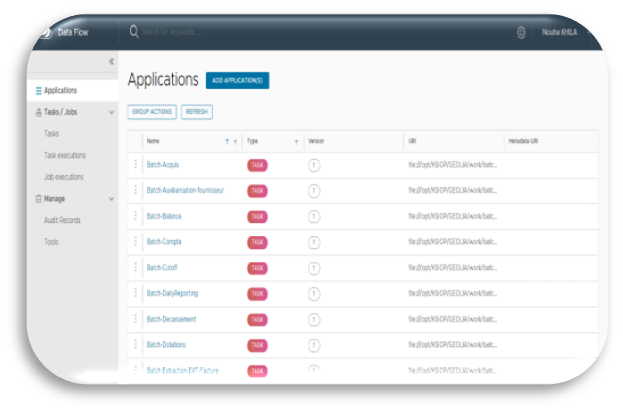Click the URI cell of Batch-Compta
Screen dimensions: 623x412
[x=453, y=242]
